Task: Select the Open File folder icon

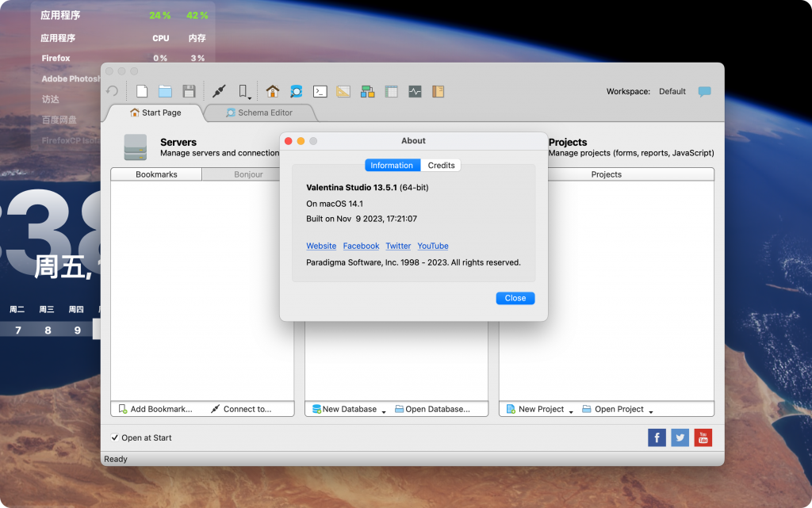Action: pos(165,90)
